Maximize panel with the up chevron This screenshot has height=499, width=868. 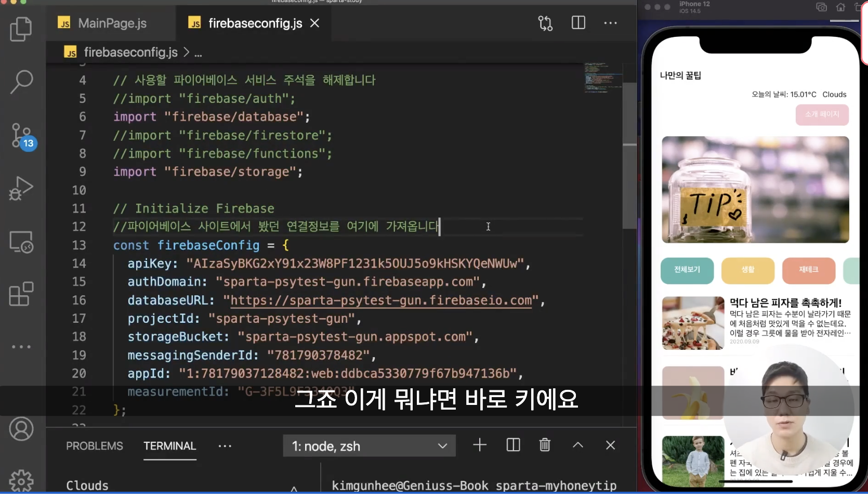pos(578,445)
